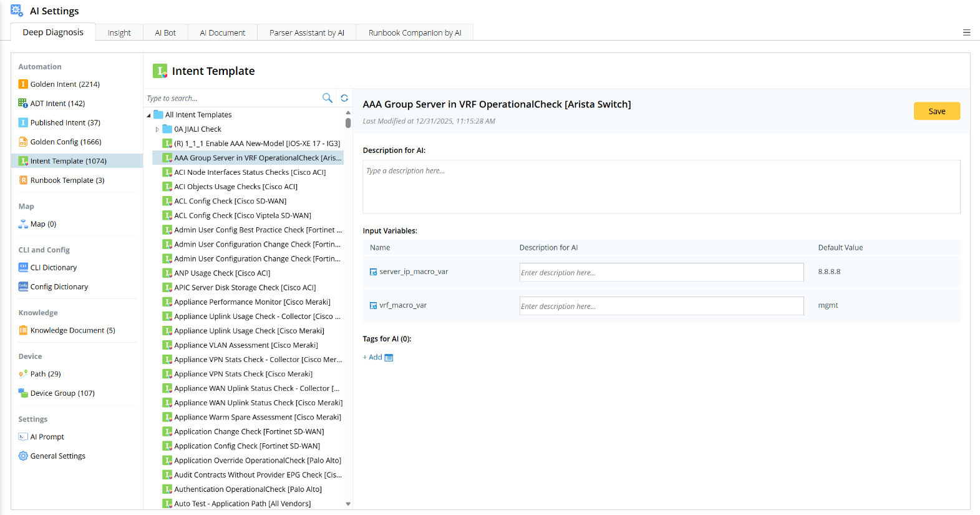The image size is (980, 515).
Task: Click the server_ip_macro_var variable icon
Action: (373, 272)
